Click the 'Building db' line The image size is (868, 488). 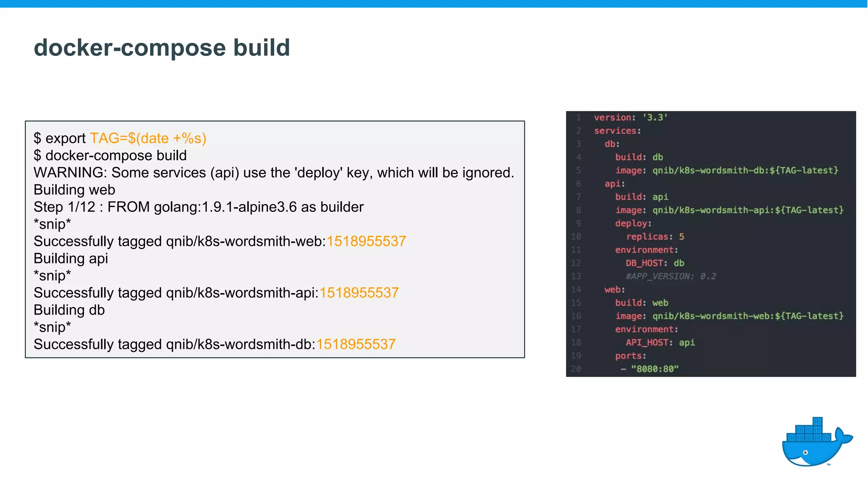coord(69,310)
